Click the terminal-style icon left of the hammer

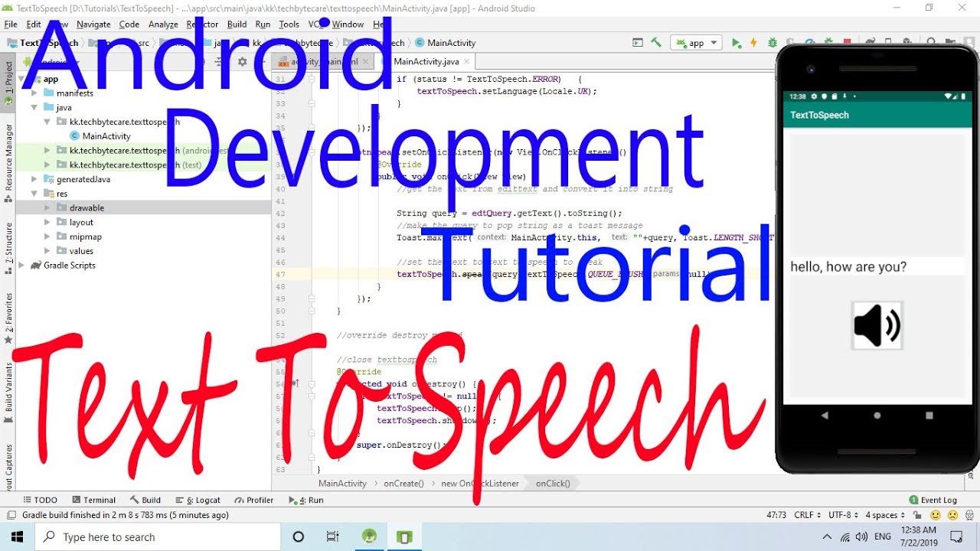point(638,43)
